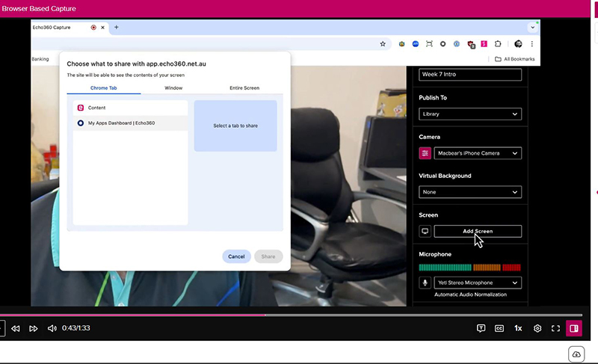Select the Content tab entry
Viewport: 598px width, 364px height.
130,108
